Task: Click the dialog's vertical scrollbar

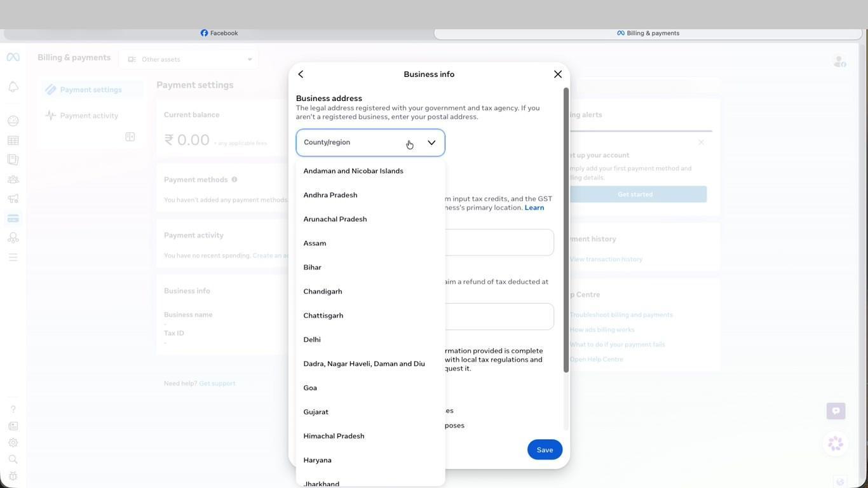Action: [566, 231]
